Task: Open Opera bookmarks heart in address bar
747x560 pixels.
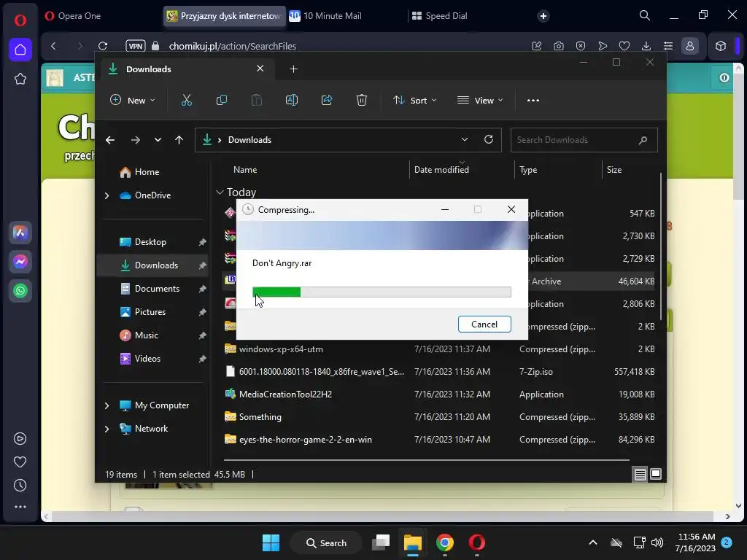Action: click(x=624, y=46)
